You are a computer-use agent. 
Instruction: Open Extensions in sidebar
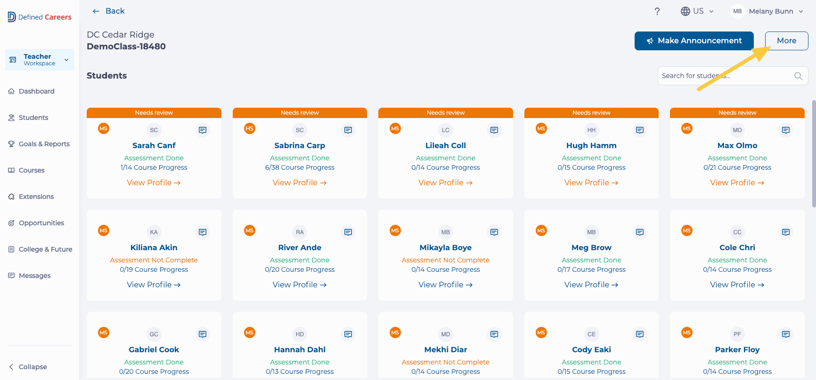[31, 196]
